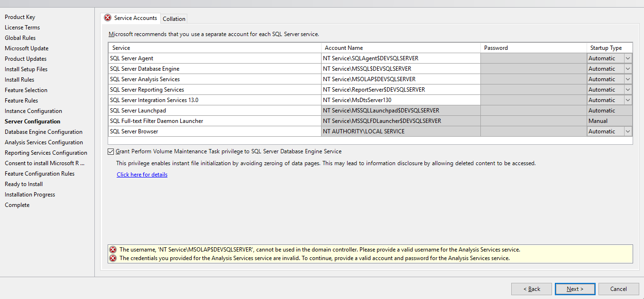Select Product Key step in sidebar
This screenshot has height=299, width=644.
tap(20, 17)
